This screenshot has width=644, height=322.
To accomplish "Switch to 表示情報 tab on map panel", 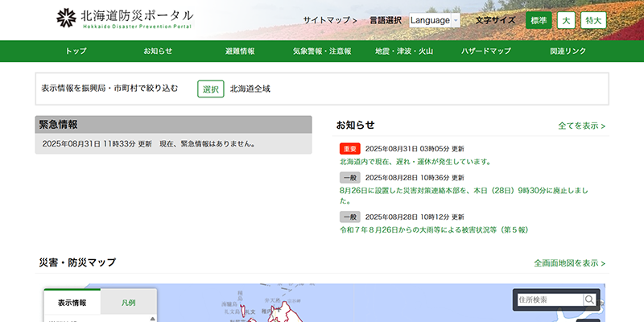I will [72, 303].
